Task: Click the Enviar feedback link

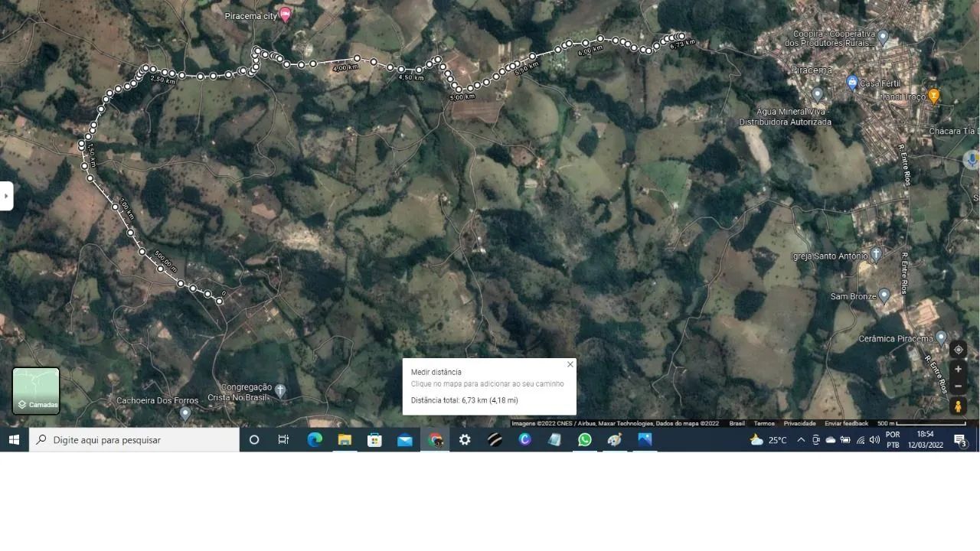Action: [846, 423]
